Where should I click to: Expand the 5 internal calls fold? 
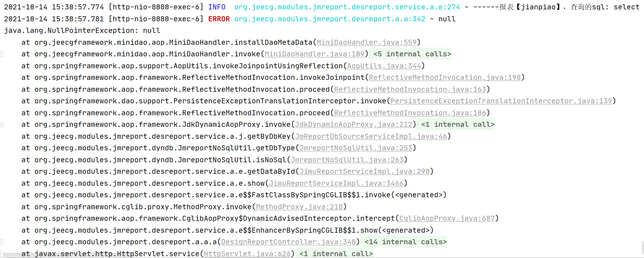[x=412, y=54]
